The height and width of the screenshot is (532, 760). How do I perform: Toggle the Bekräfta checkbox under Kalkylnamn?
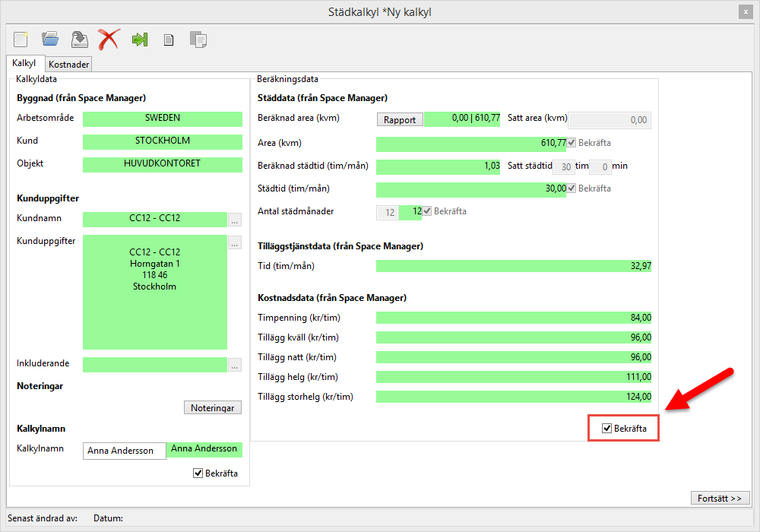198,473
